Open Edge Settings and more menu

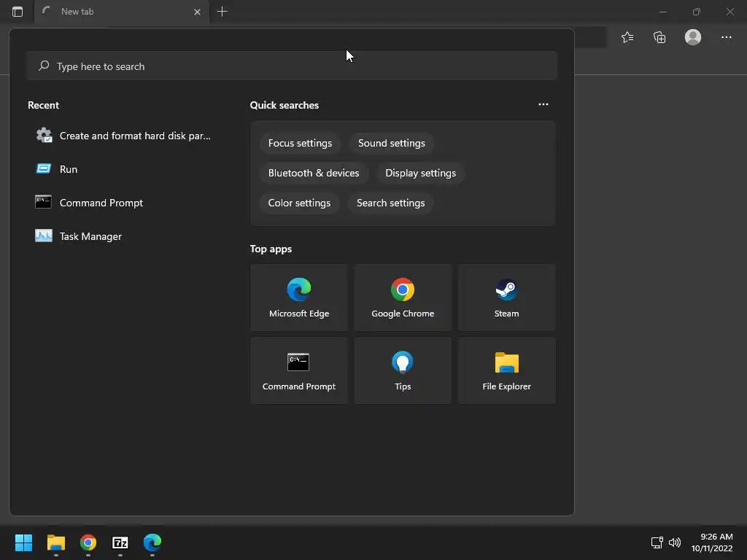pyautogui.click(x=726, y=37)
